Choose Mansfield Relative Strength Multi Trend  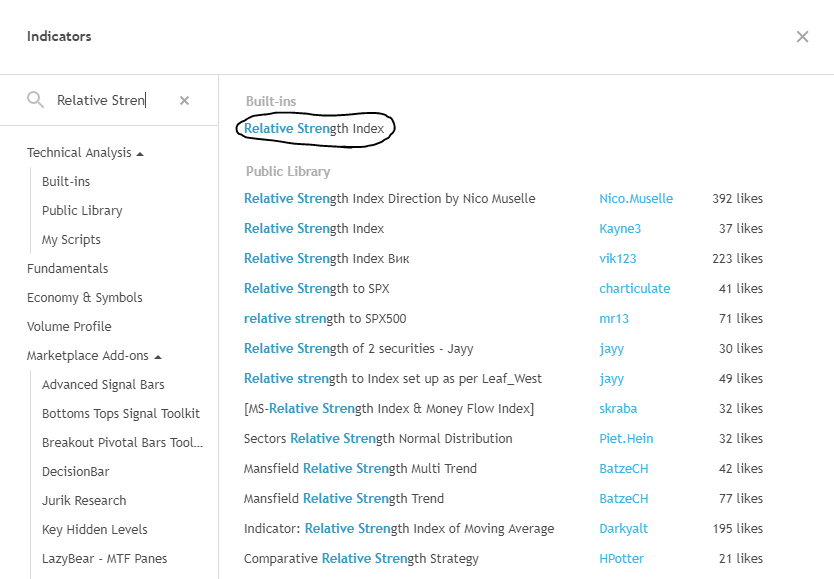[360, 469]
